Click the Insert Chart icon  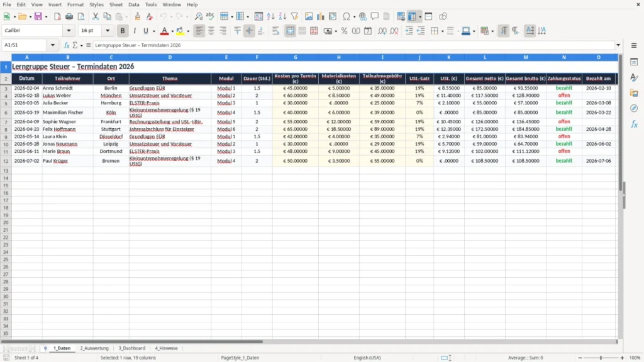click(321, 16)
